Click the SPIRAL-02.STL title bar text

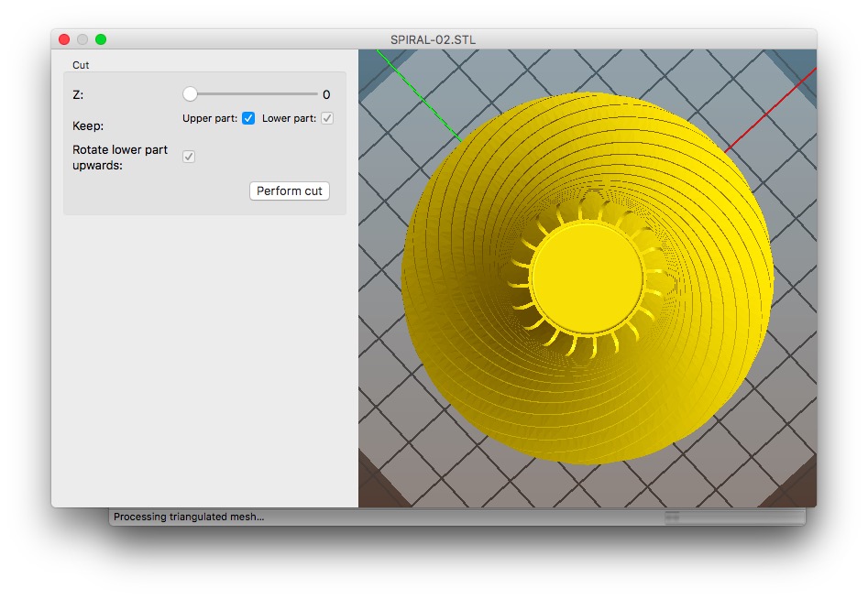point(433,39)
